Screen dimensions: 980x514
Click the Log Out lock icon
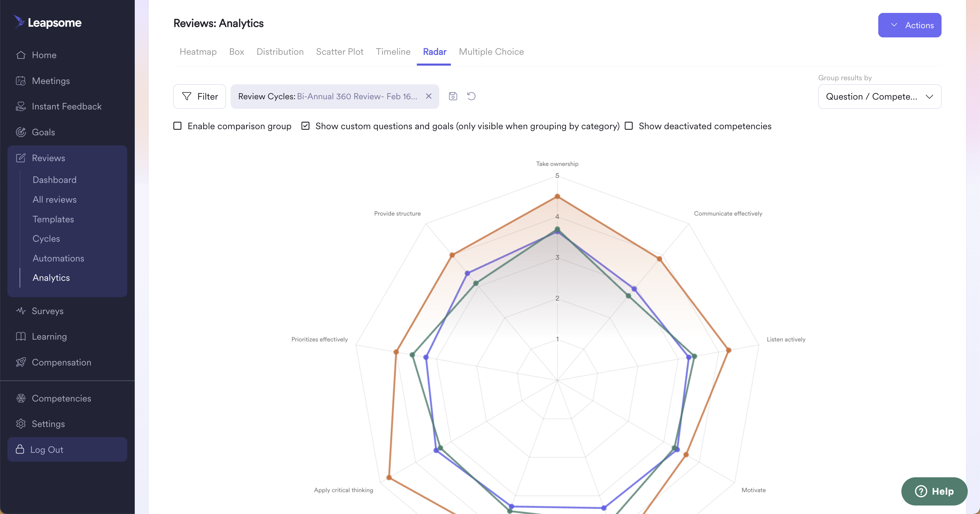point(20,449)
